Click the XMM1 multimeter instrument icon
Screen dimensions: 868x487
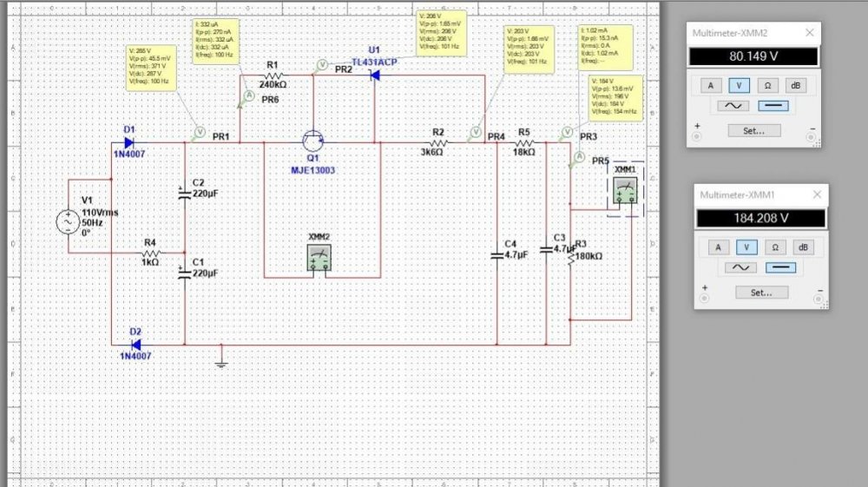click(624, 191)
